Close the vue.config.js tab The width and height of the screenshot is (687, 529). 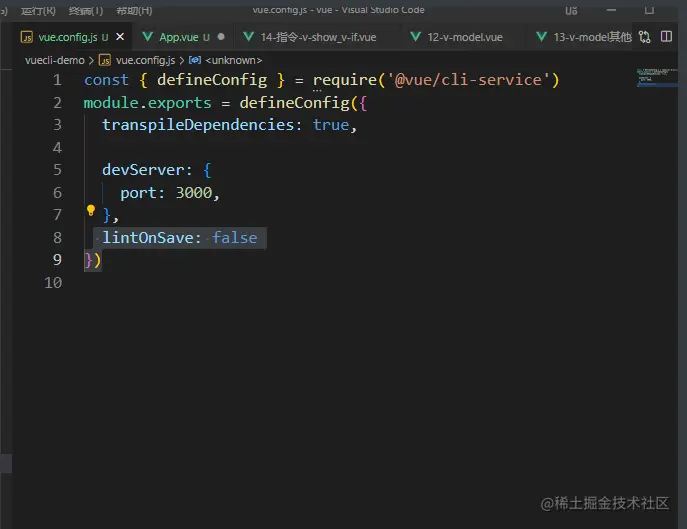point(120,37)
